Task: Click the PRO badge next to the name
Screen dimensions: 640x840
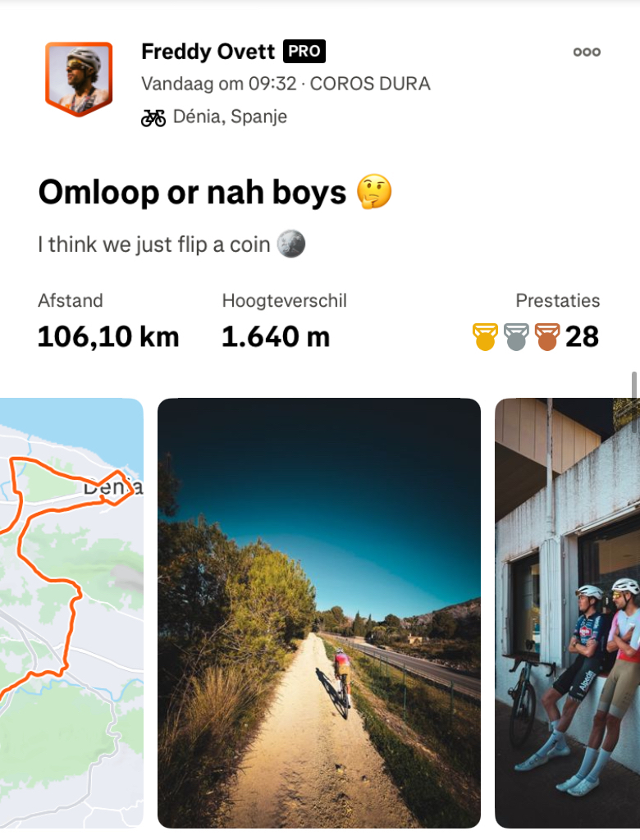Action: [304, 52]
